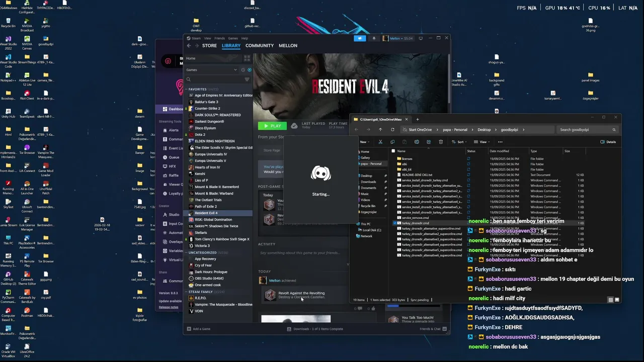Click Cut icon in File Explorer toolbar
Image resolution: width=644 pixels, height=362 pixels.
click(x=380, y=142)
